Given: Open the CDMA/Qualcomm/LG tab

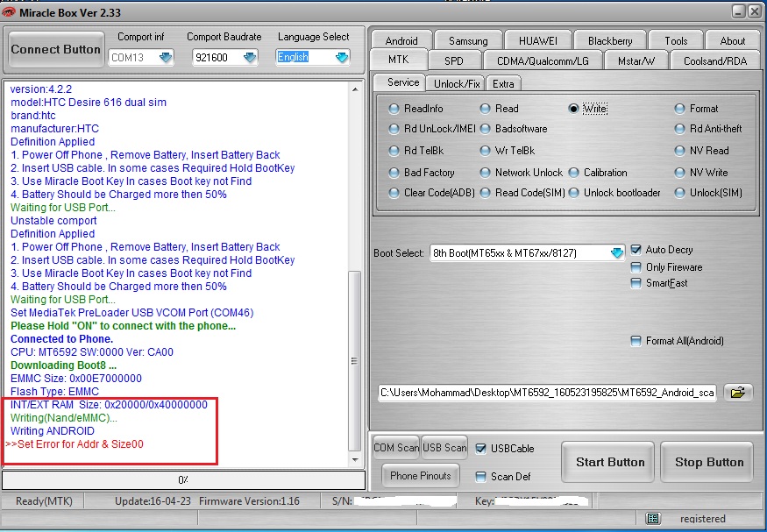Looking at the screenshot, I should [543, 60].
